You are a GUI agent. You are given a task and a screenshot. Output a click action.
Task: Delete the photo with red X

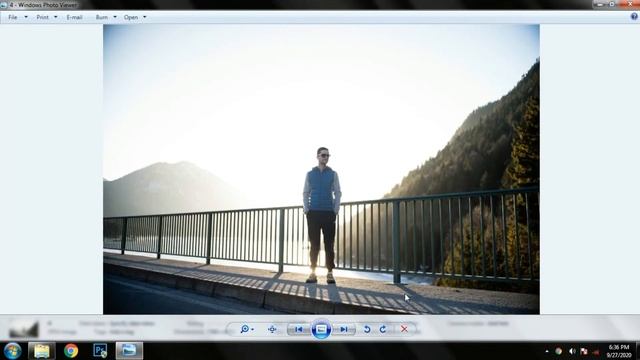(x=404, y=329)
